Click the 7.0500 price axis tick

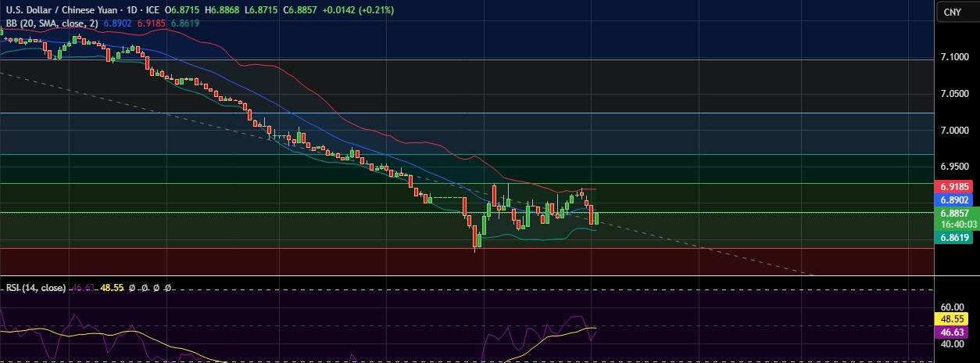click(954, 94)
